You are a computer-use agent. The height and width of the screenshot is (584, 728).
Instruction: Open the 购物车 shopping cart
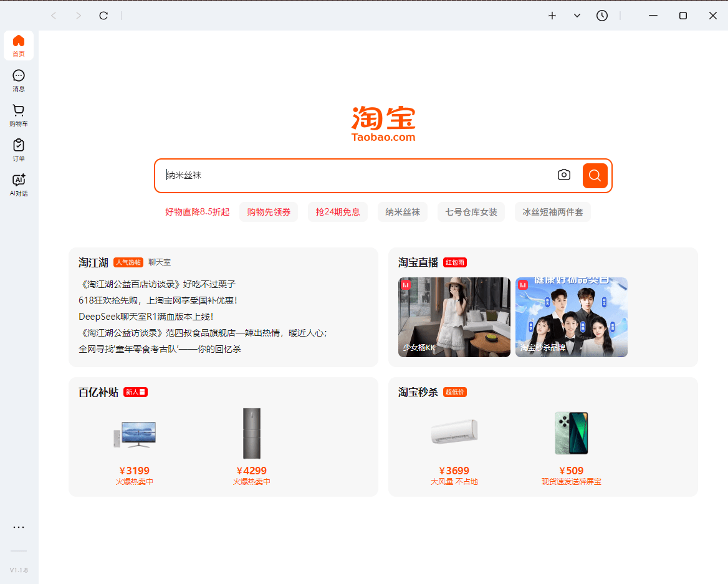18,114
